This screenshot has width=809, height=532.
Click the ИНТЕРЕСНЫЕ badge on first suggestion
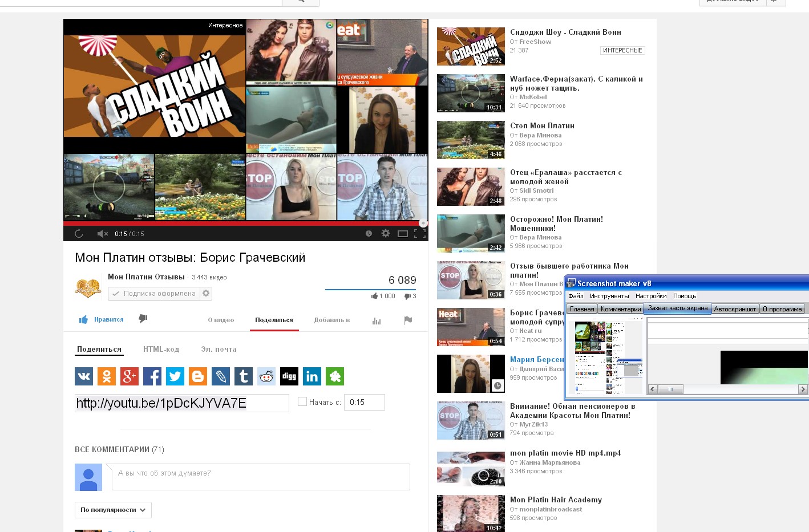pos(622,50)
